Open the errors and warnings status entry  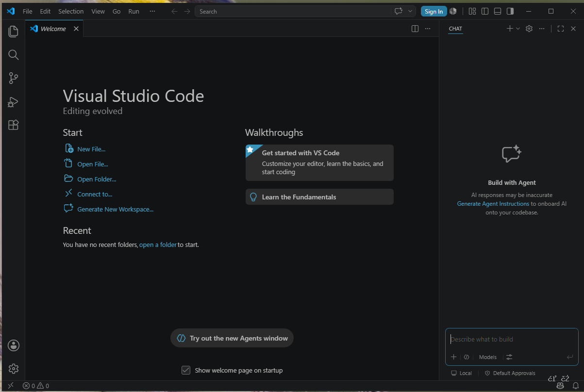[x=36, y=386]
